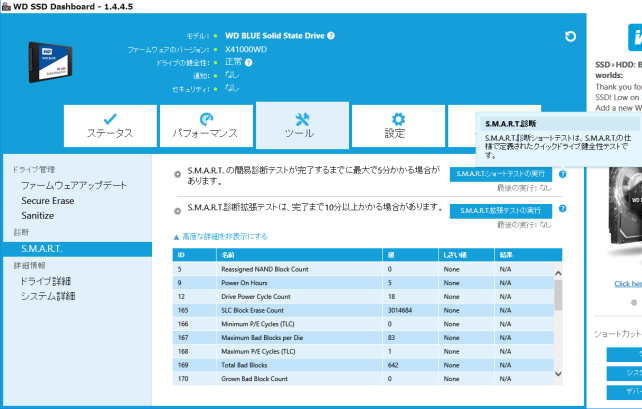This screenshot has height=409, width=642.
Task: Collapse the advanced details (高度な詳細) section
Action: pyautogui.click(x=221, y=236)
